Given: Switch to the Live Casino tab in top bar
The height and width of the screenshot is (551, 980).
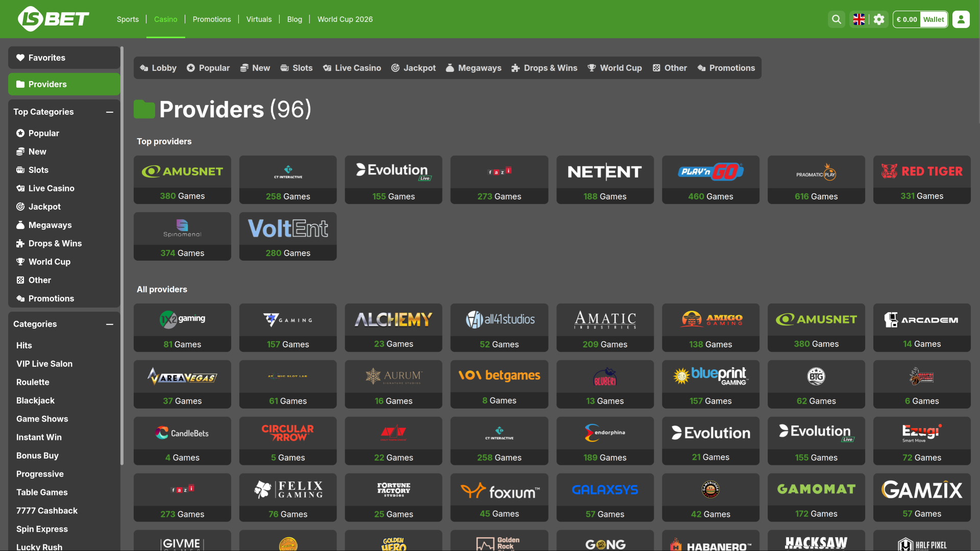Looking at the screenshot, I should click(352, 68).
